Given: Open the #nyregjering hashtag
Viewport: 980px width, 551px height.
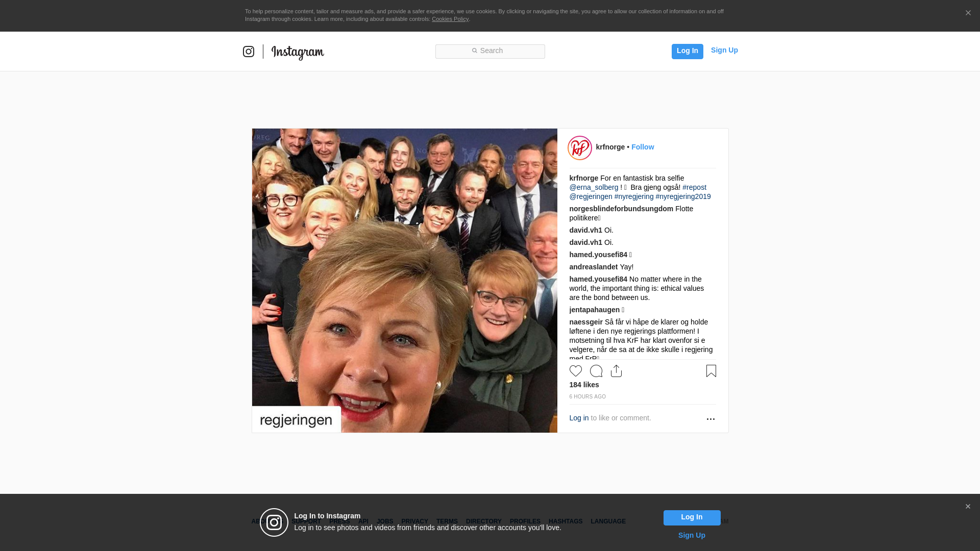Looking at the screenshot, I should pos(634,196).
